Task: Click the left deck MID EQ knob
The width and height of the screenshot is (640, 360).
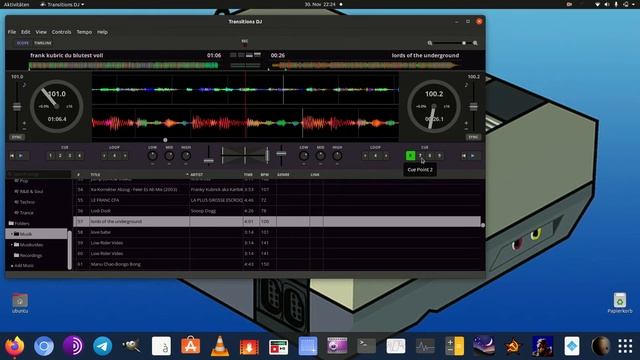Action: click(x=169, y=156)
